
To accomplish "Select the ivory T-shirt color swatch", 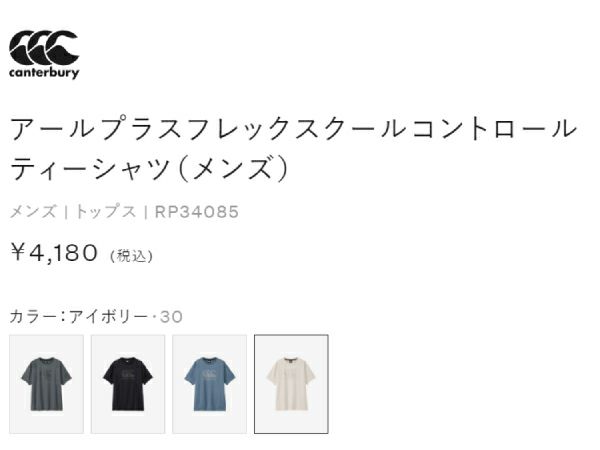I will (x=291, y=384).
